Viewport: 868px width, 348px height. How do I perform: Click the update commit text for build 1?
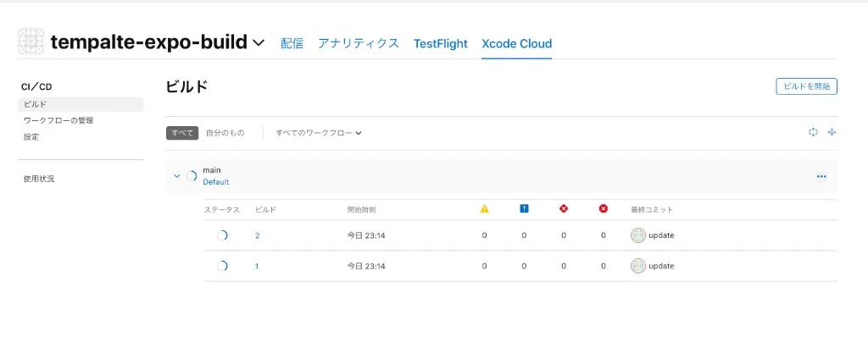661,266
